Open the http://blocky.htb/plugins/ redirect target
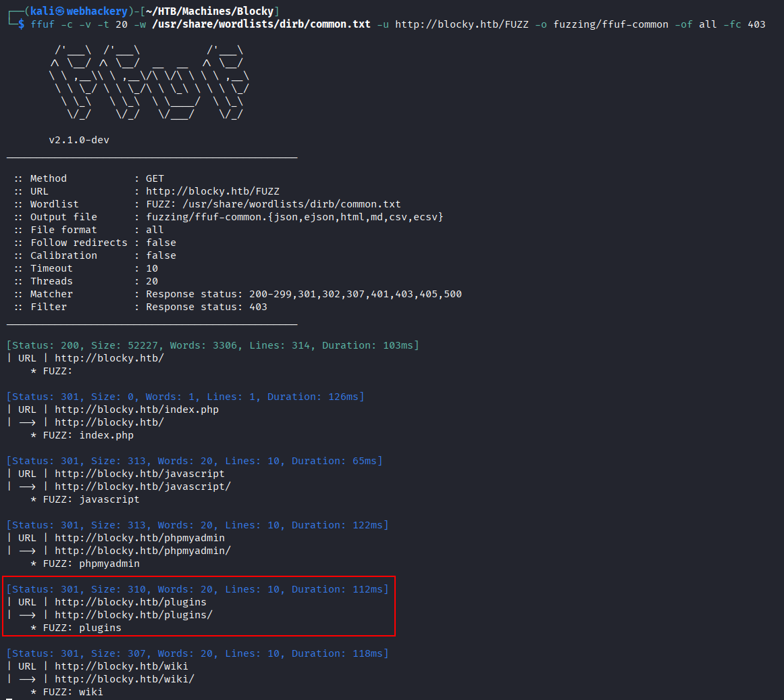The image size is (784, 700). tap(133, 615)
